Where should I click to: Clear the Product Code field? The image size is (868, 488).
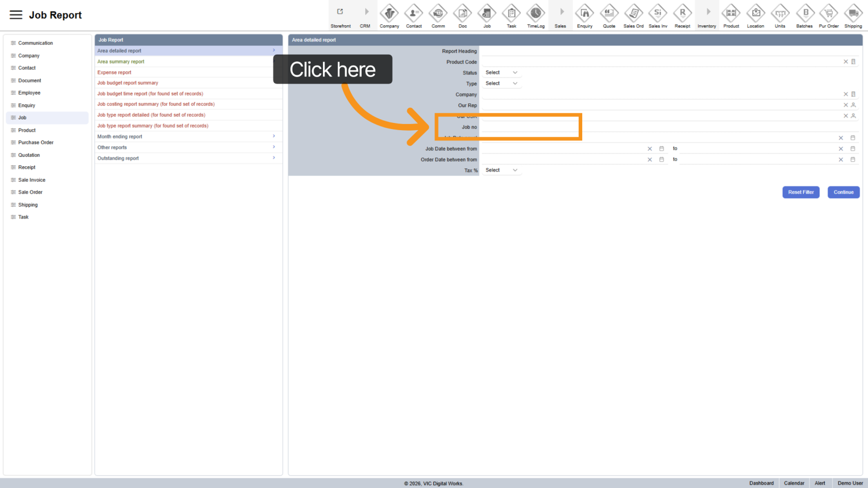point(845,62)
